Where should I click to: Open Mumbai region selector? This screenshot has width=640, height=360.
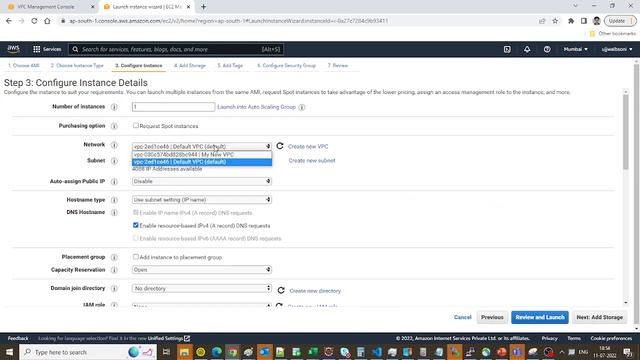pos(576,49)
